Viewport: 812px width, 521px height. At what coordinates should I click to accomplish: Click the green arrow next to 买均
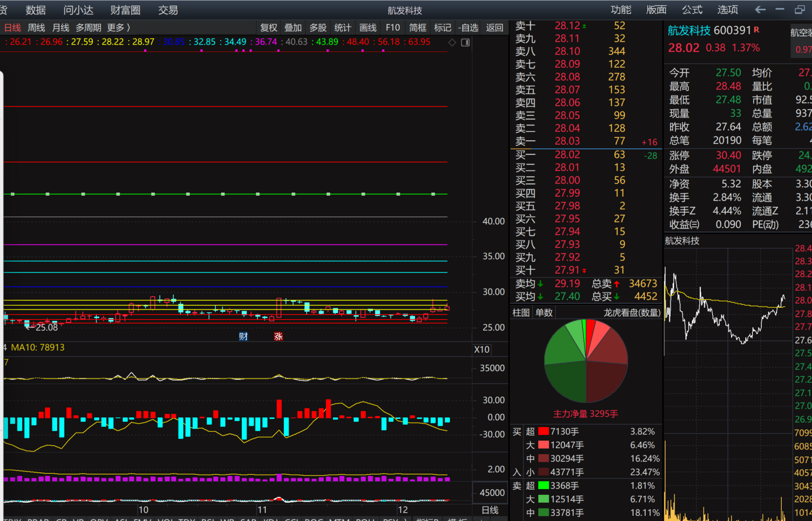pyautogui.click(x=541, y=296)
